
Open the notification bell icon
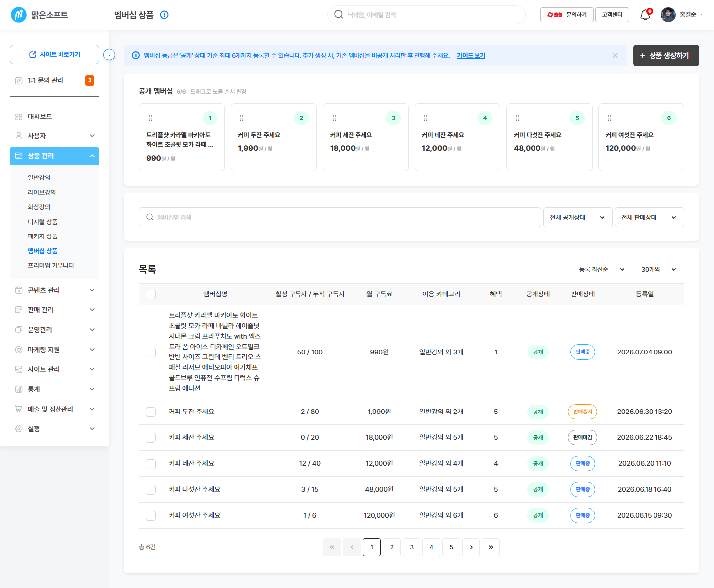click(645, 15)
